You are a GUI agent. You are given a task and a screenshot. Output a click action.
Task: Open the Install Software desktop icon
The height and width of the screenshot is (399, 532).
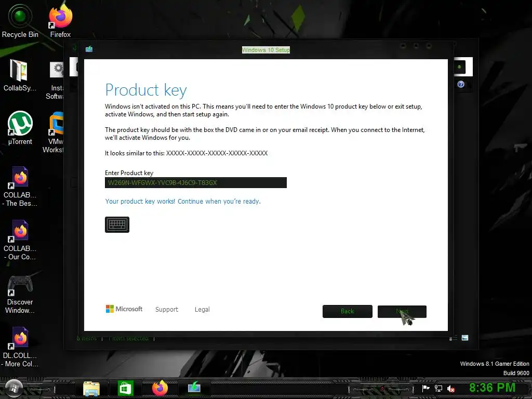click(56, 81)
